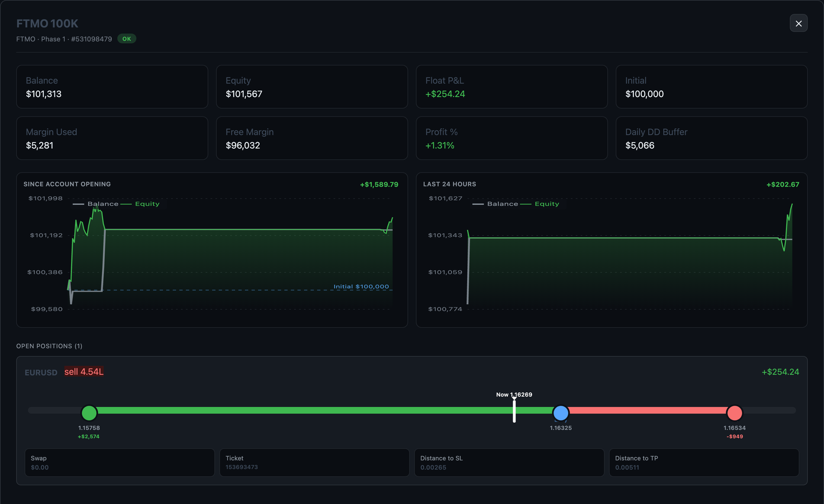The image size is (824, 504).
Task: Click the Initial $100,000 chart reference label
Action: (x=361, y=287)
